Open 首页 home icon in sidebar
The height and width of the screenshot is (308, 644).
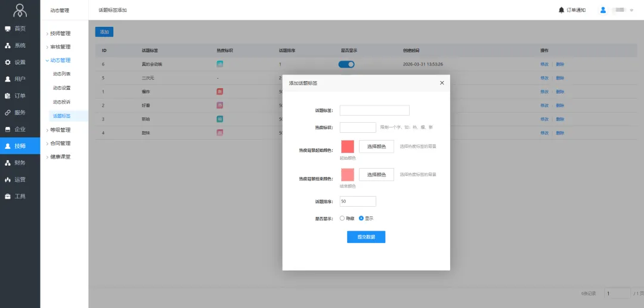pos(8,29)
